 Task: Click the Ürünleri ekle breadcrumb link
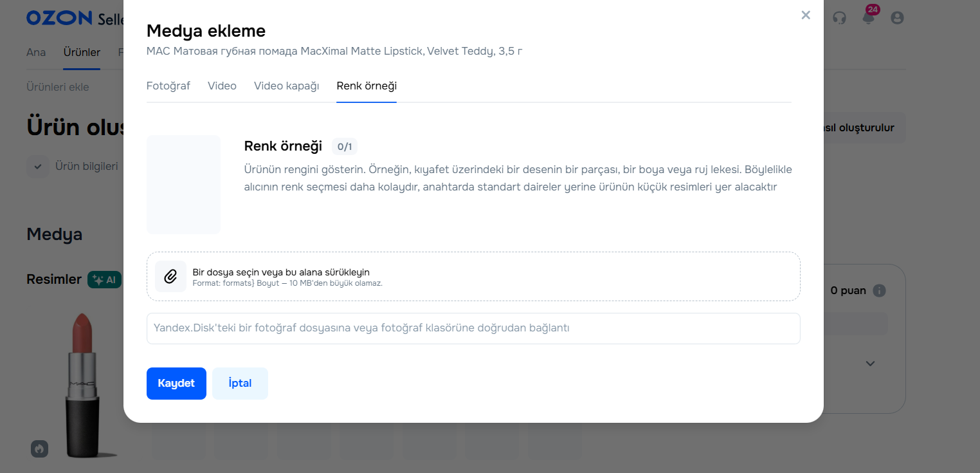tap(58, 87)
